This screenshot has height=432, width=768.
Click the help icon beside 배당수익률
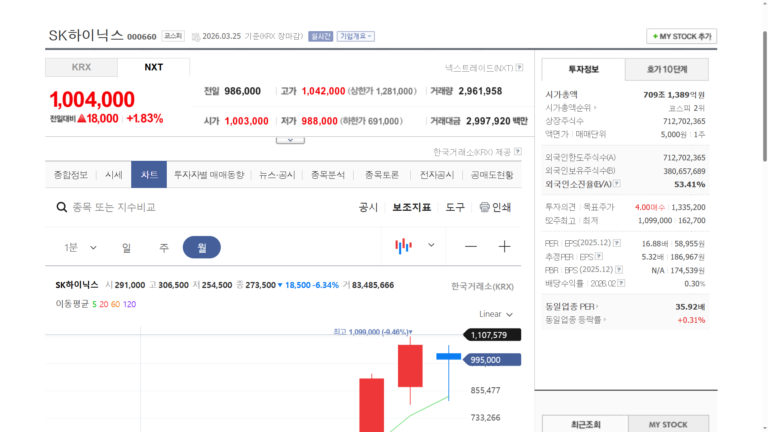(622, 283)
